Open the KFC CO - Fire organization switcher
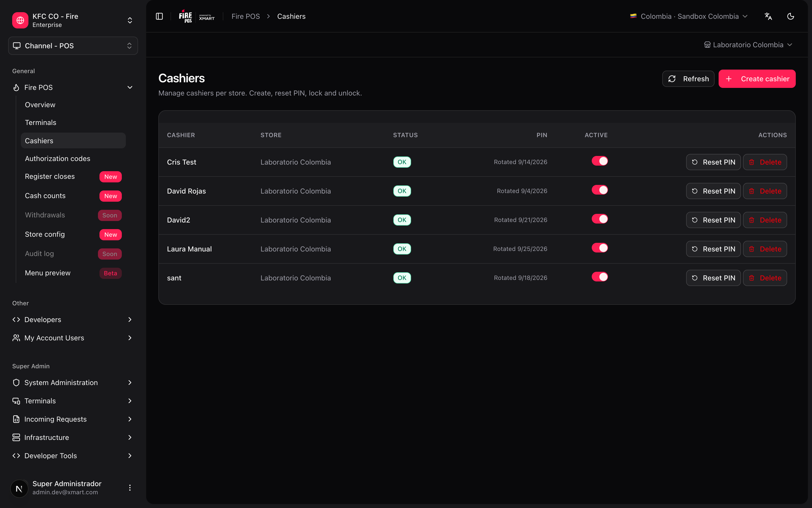812x508 pixels. tap(73, 20)
